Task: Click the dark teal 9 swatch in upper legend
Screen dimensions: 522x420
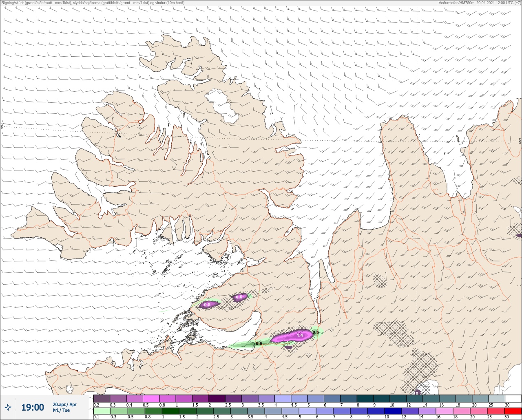Action: 381,398
